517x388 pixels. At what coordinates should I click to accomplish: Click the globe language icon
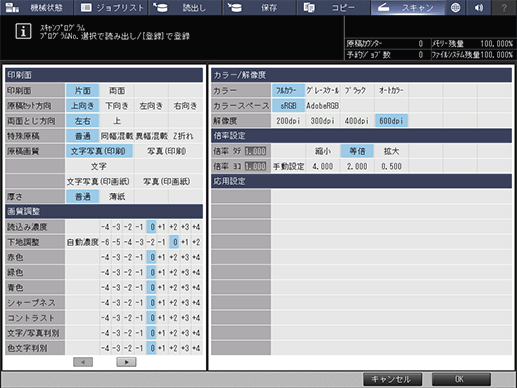pos(455,7)
